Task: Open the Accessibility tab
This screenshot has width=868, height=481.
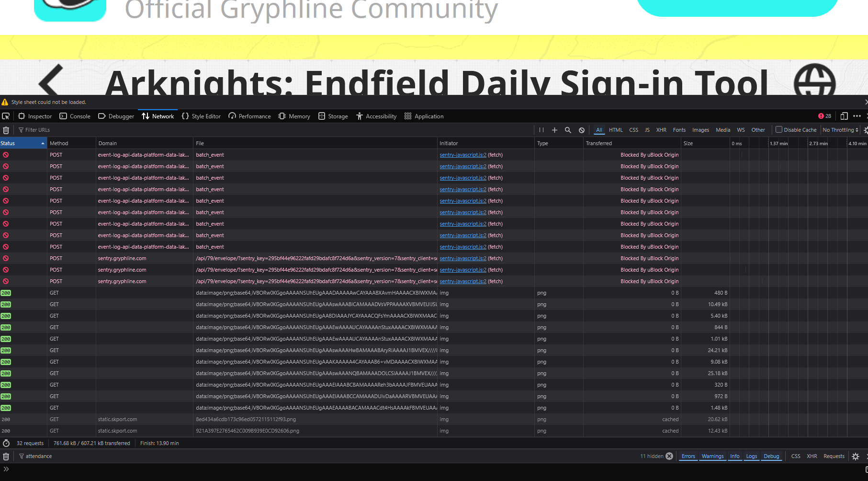Action: [x=376, y=116]
